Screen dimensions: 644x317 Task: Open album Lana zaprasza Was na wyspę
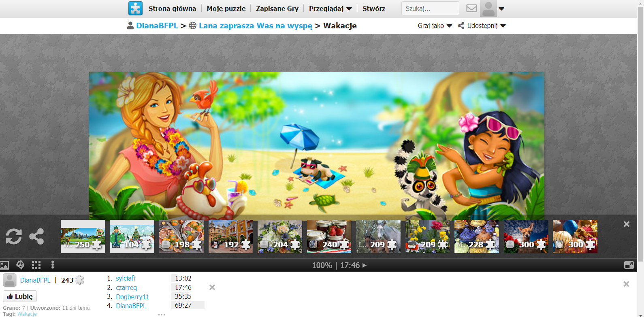(256, 26)
